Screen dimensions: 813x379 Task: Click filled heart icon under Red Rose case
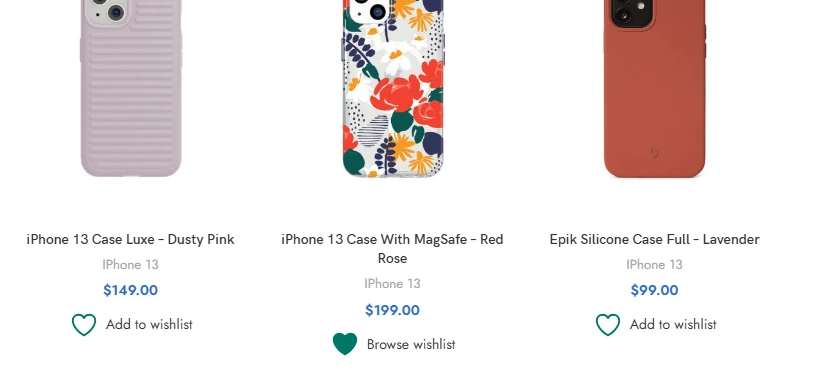(x=345, y=344)
